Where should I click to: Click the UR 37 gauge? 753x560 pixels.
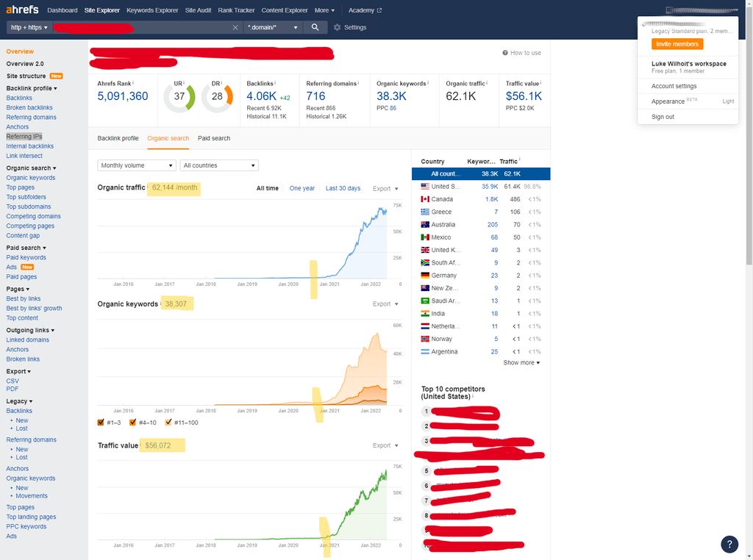[179, 96]
